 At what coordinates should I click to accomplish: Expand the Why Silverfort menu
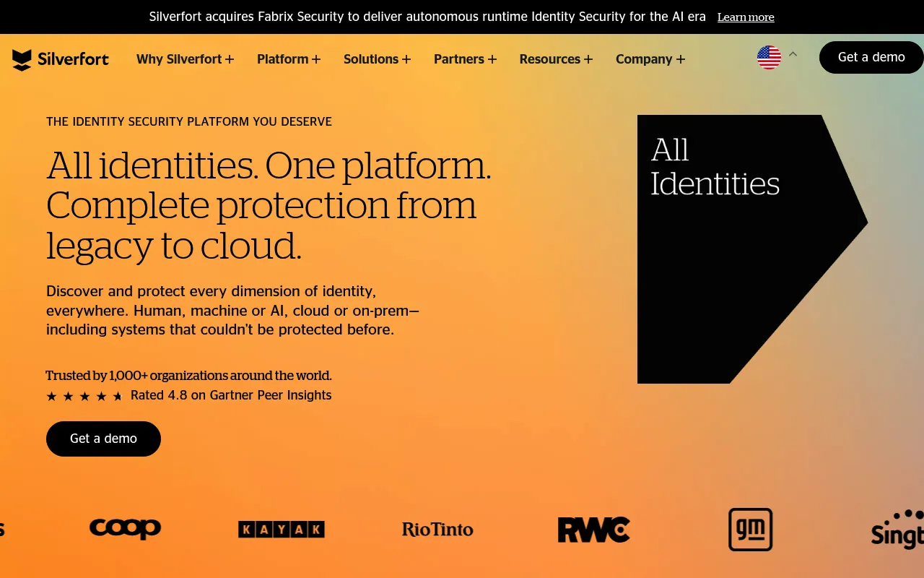pyautogui.click(x=186, y=59)
